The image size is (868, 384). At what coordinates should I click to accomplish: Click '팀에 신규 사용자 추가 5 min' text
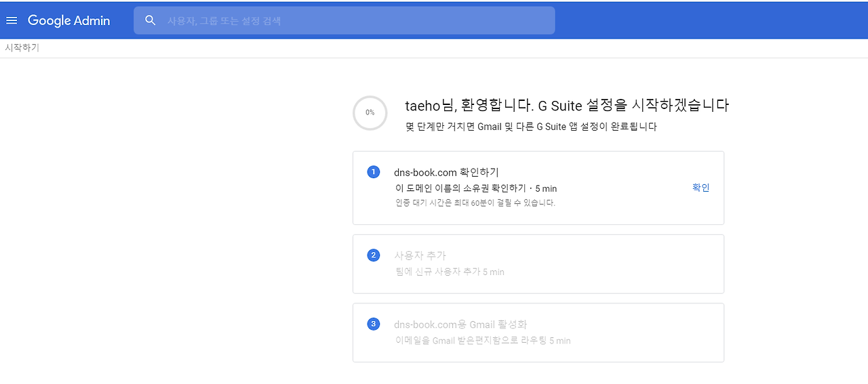[x=450, y=272]
